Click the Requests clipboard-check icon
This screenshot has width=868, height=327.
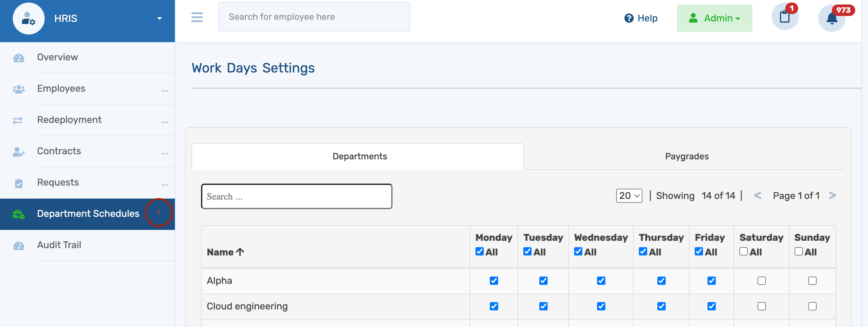(19, 183)
